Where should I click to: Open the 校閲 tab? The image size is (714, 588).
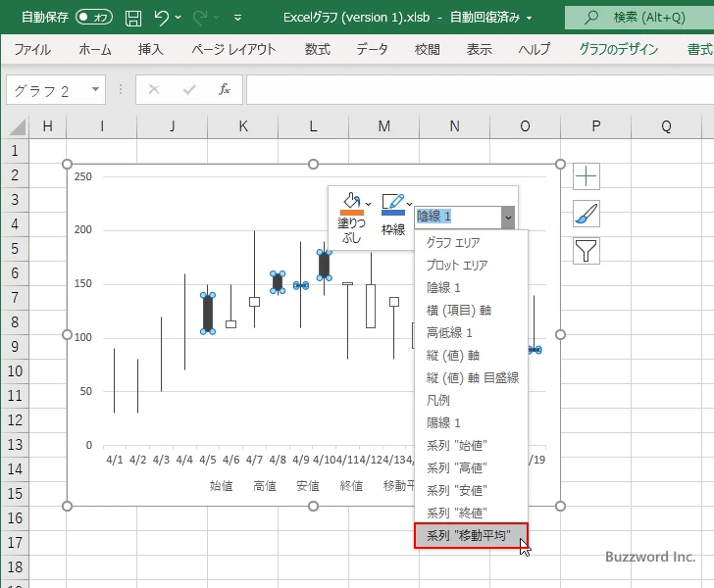click(428, 49)
